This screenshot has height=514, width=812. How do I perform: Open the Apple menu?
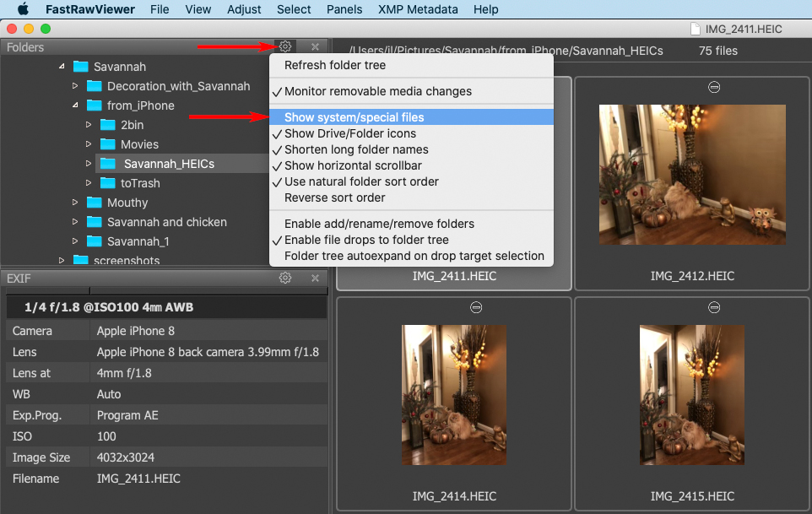tap(23, 9)
